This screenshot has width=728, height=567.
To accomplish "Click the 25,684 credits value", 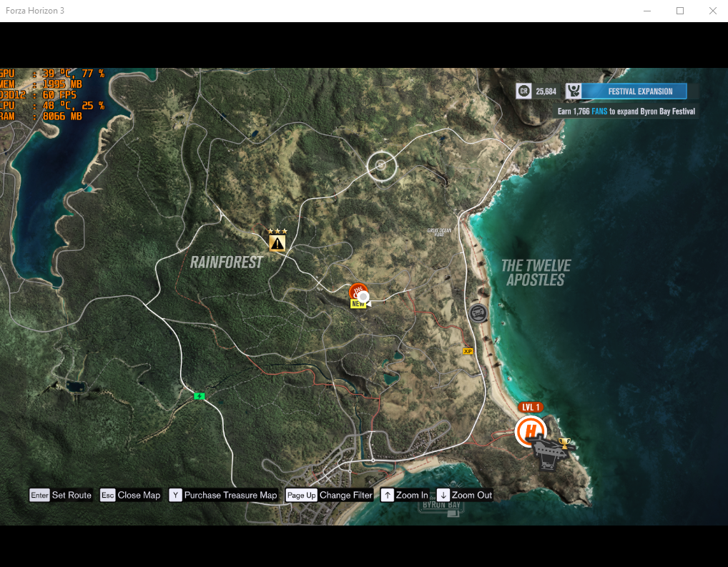I will 546,92.
